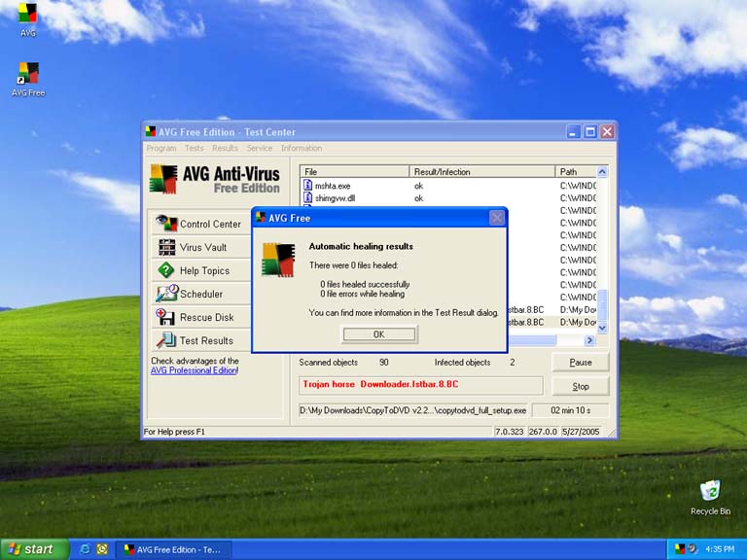This screenshot has width=747, height=560.
Task: Open the Program menu
Action: pos(161,149)
